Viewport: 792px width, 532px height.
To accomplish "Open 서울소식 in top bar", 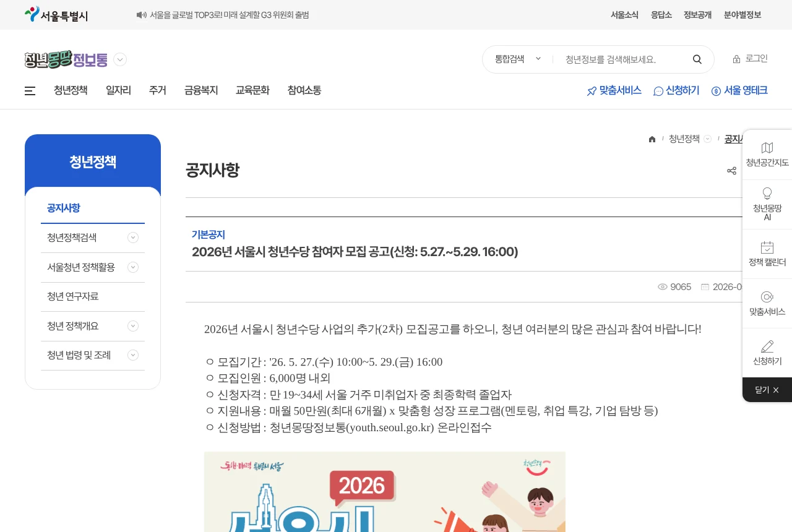I will click(x=624, y=15).
